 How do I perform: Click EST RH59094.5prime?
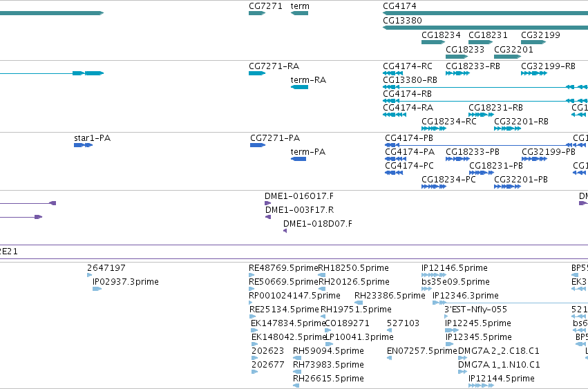[x=297, y=358]
